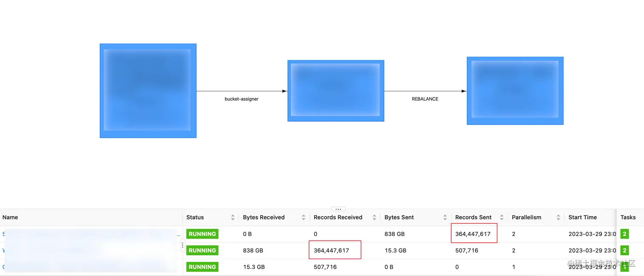Click the 15.3 GB Bytes Sent cell
Image resolution: width=644 pixels, height=276 pixels.
point(395,250)
